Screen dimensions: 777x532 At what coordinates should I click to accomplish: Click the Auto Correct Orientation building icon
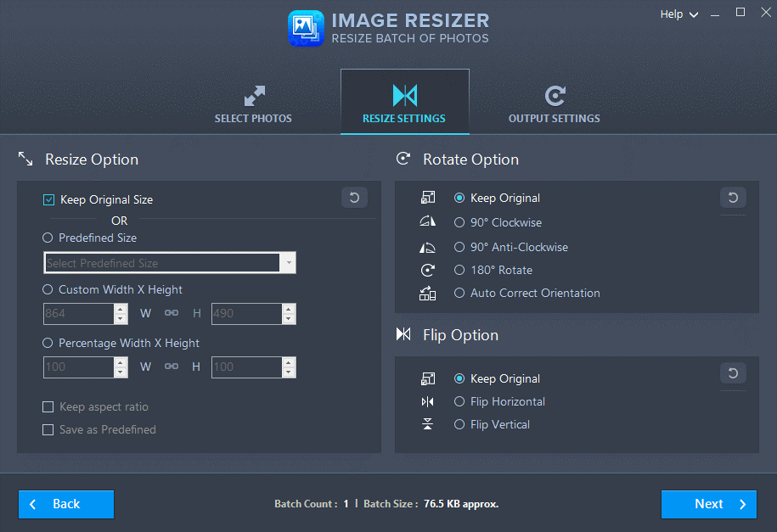[x=427, y=293]
